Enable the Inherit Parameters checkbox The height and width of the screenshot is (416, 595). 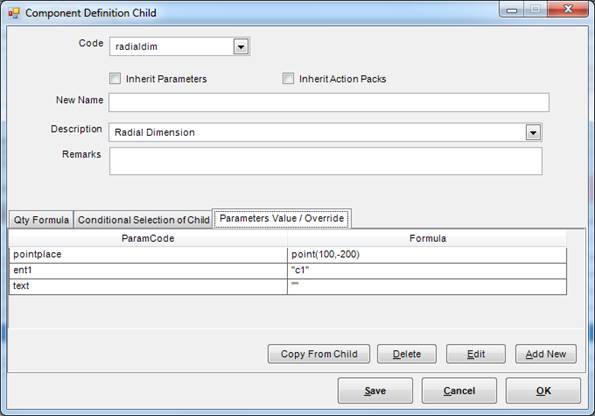pos(115,79)
